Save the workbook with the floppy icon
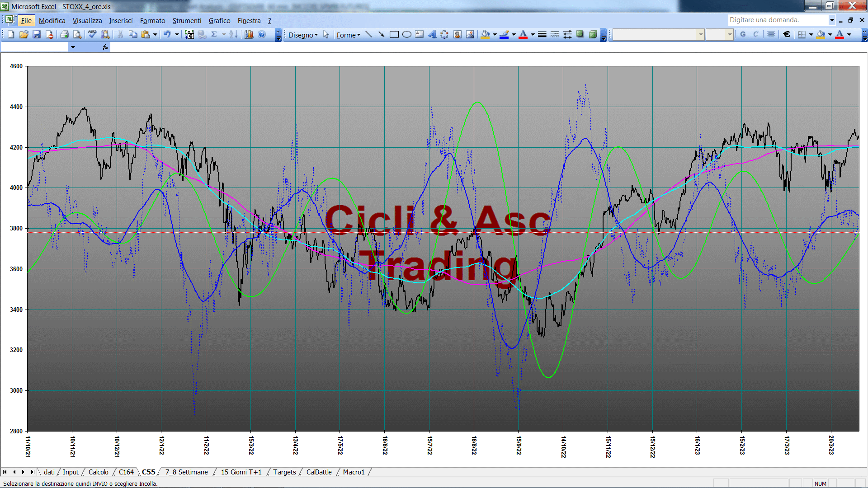Viewport: 868px width, 488px height. 37,34
